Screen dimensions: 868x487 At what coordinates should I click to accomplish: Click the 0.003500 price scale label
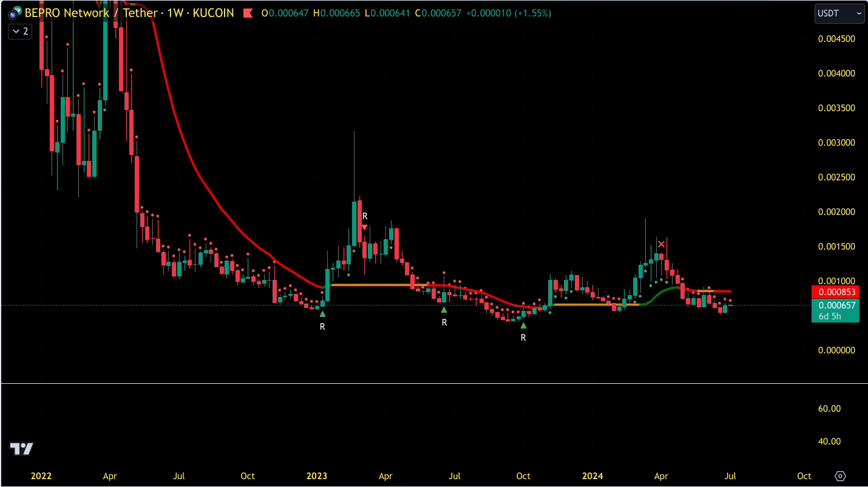(x=836, y=108)
